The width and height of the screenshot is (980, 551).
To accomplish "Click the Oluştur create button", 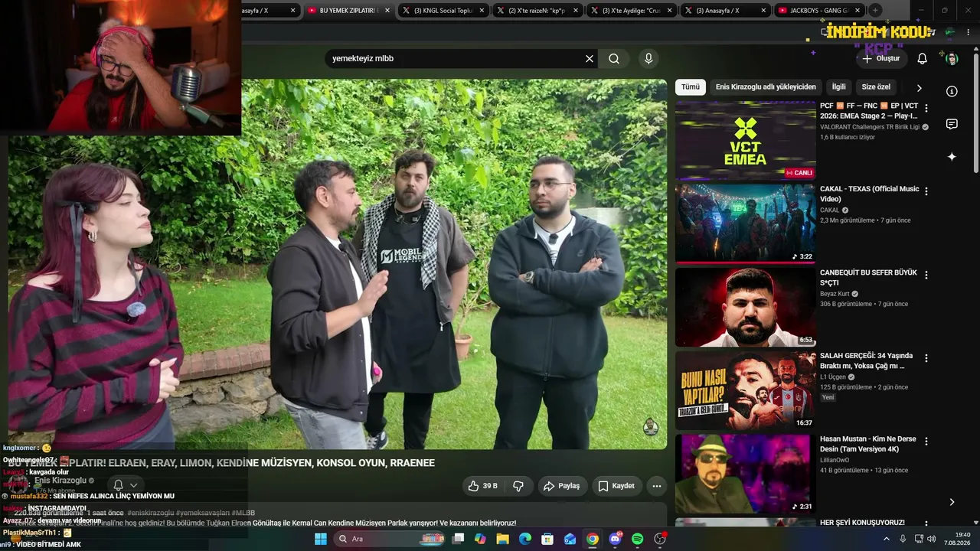I will [881, 58].
